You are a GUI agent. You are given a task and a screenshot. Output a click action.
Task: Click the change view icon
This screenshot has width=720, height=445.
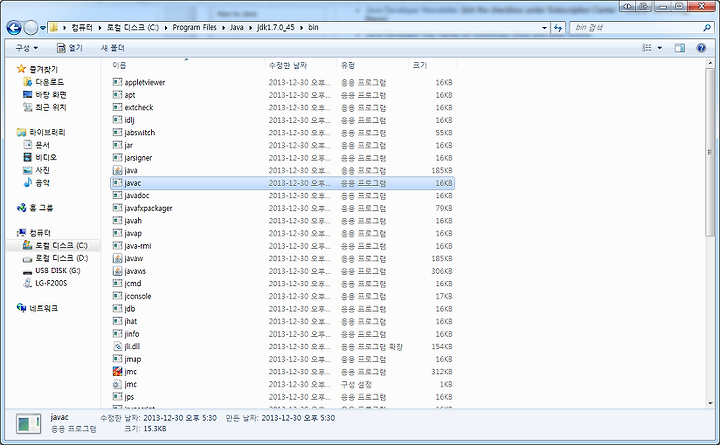647,48
